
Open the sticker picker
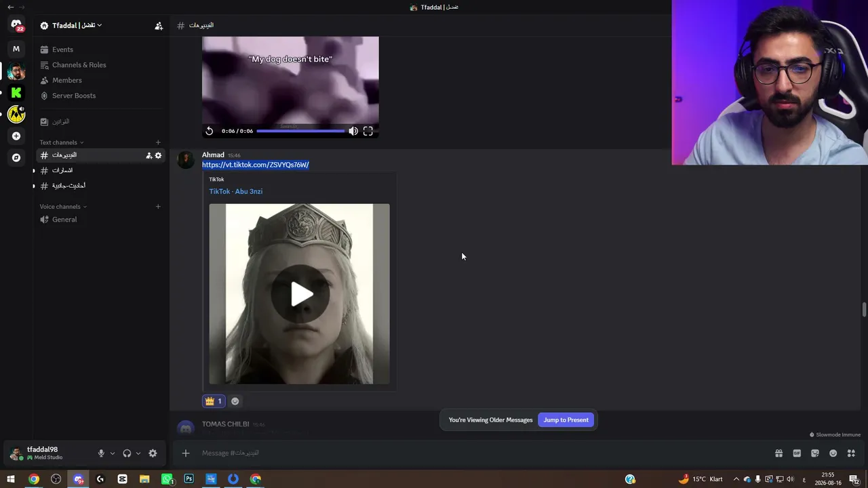815,453
